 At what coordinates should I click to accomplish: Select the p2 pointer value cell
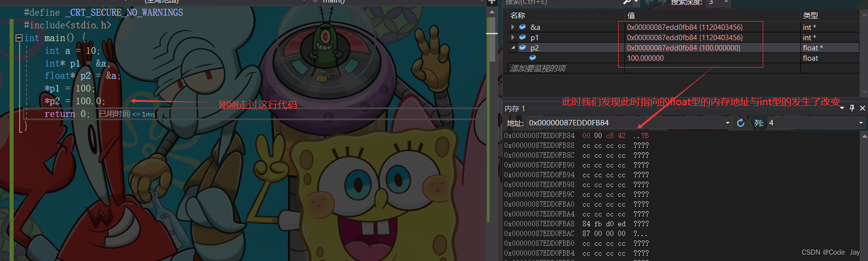tap(683, 47)
